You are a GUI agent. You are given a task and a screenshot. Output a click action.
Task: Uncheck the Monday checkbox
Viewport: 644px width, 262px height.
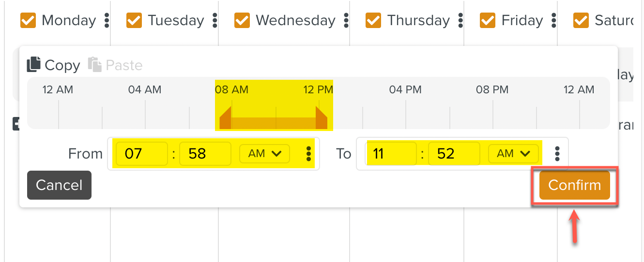tap(28, 20)
